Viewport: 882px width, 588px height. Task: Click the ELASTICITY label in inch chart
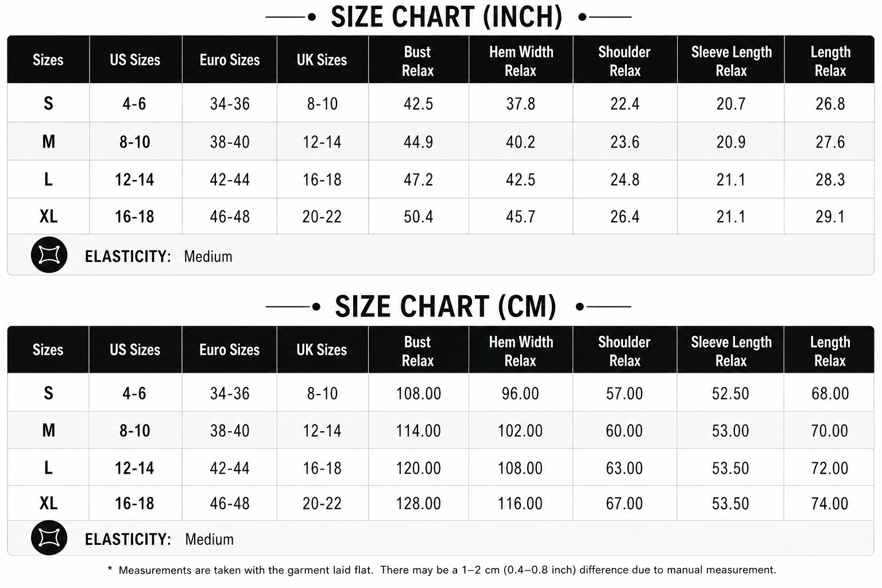tap(128, 256)
